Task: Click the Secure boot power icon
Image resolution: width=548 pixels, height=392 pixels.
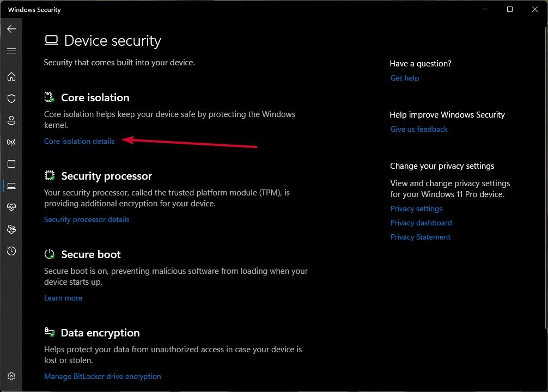Action: (x=50, y=254)
